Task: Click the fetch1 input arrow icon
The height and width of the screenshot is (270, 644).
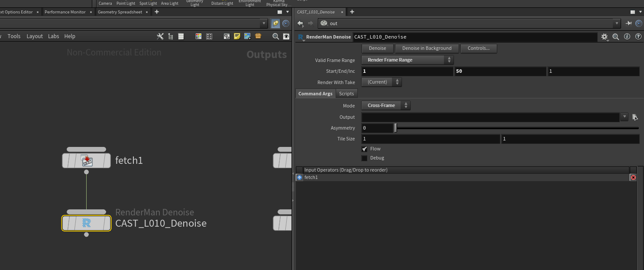Action: (299, 178)
